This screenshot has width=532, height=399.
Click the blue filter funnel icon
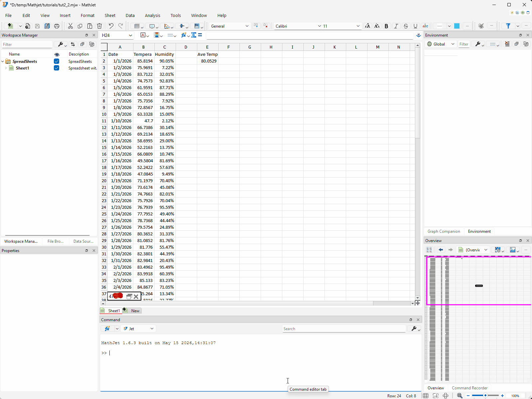(508, 26)
